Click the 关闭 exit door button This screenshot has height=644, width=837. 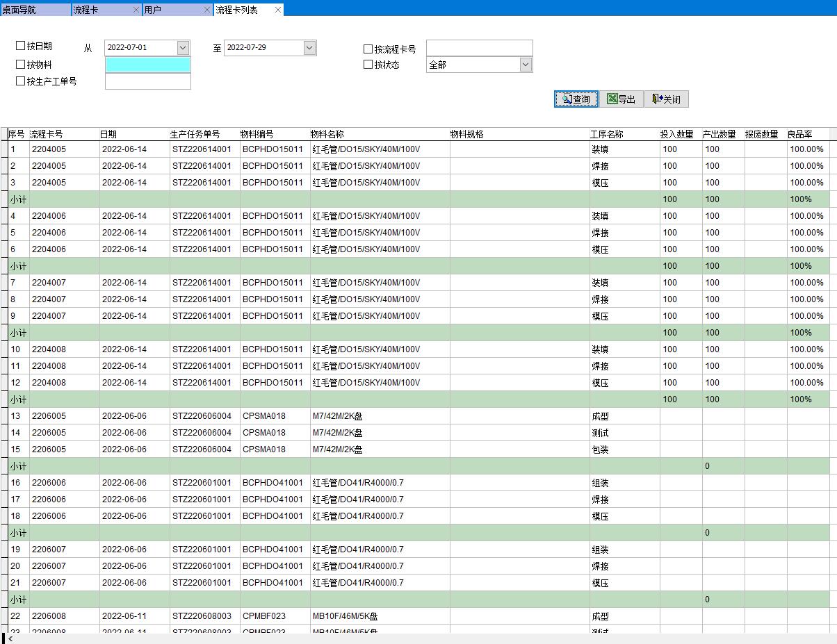pos(666,99)
